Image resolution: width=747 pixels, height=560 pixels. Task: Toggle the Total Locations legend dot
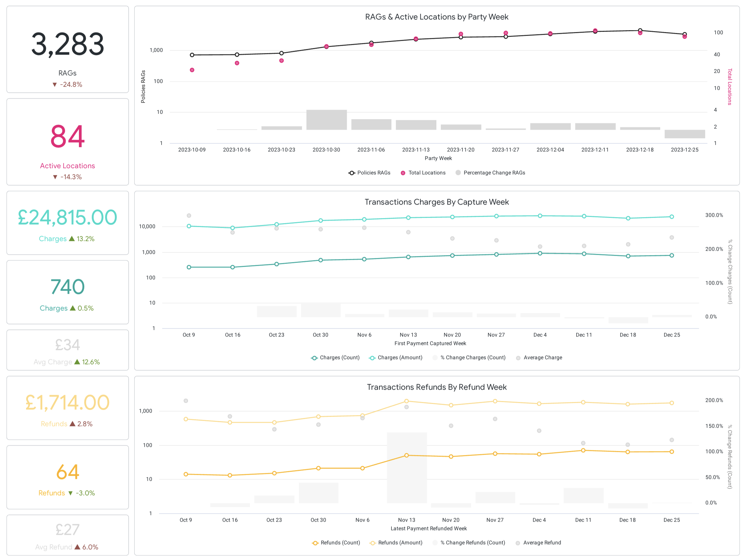tap(403, 173)
